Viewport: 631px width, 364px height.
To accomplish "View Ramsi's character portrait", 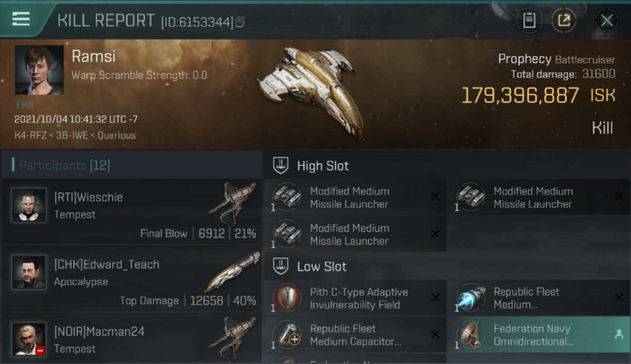I will pos(39,70).
